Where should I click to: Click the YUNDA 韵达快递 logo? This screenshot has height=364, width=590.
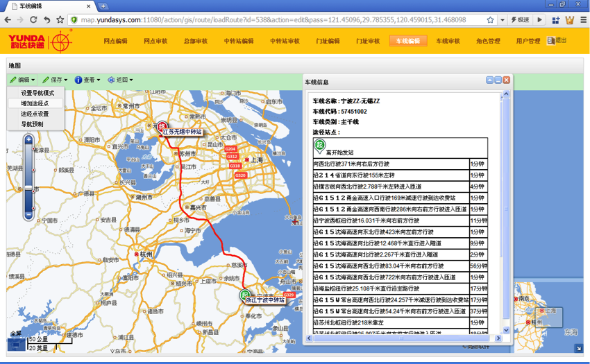point(40,41)
